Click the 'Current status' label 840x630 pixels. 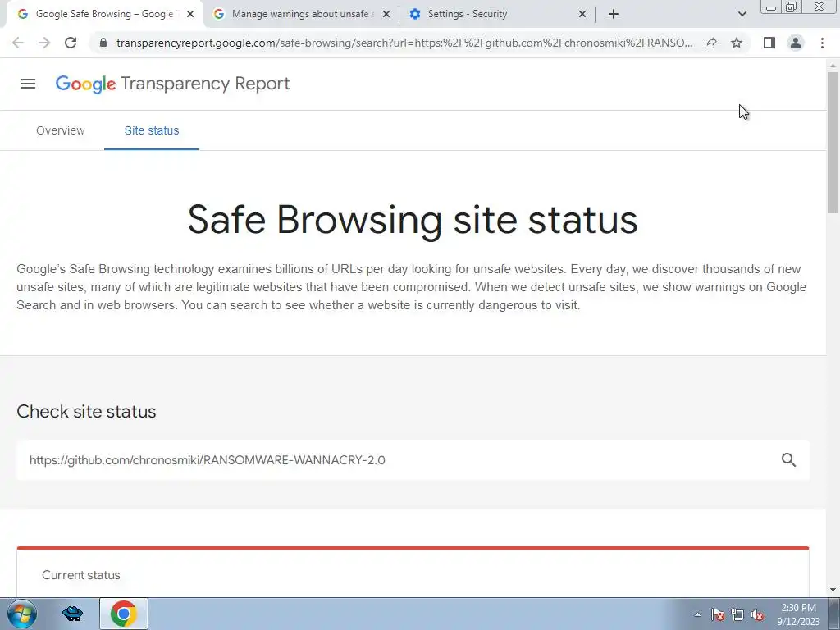[81, 575]
